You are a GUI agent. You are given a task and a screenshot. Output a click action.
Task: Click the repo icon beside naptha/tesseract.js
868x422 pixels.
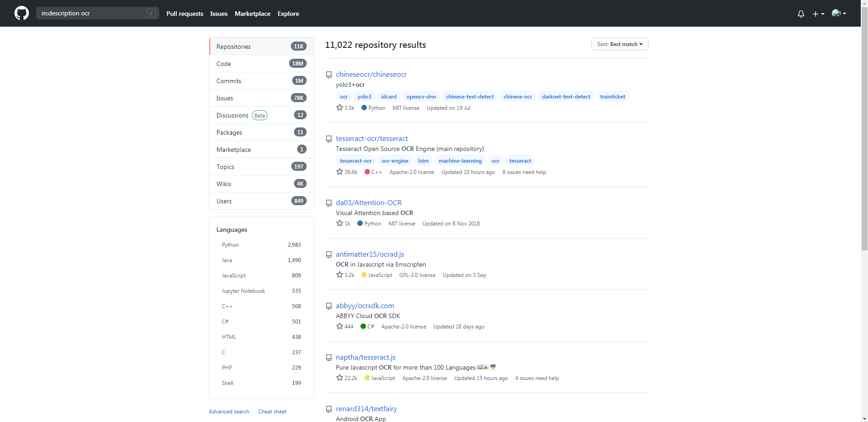[x=329, y=358]
